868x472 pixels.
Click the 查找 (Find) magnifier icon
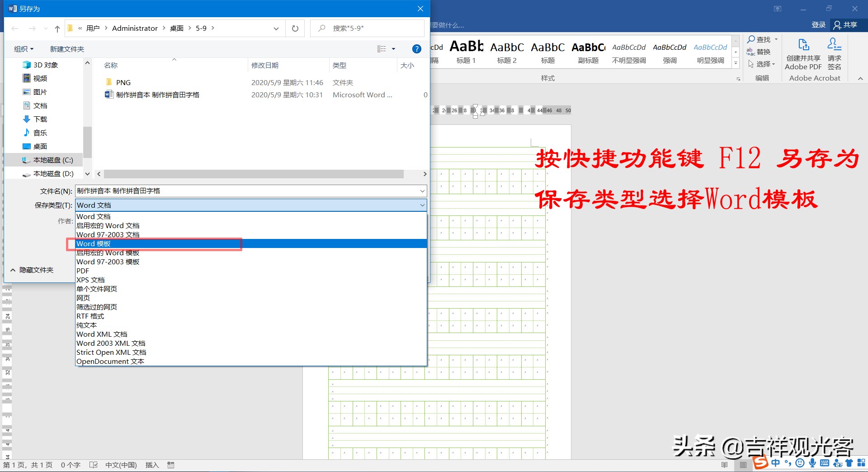click(752, 39)
